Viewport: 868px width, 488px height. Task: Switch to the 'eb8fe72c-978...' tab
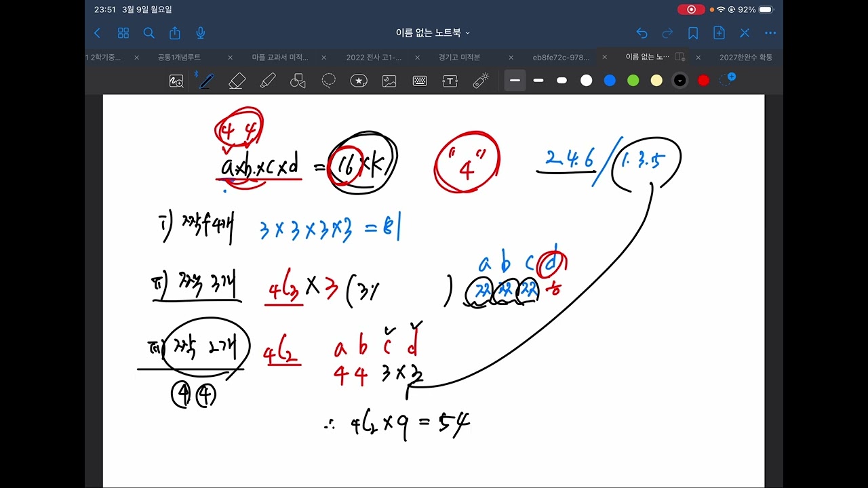[561, 58]
